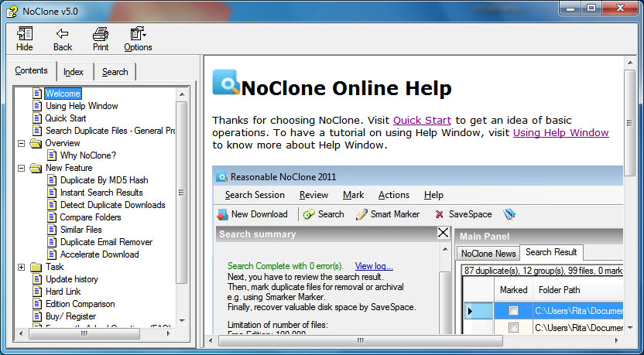Open Edition Comparison topic
The image size is (644, 355).
pos(80,304)
